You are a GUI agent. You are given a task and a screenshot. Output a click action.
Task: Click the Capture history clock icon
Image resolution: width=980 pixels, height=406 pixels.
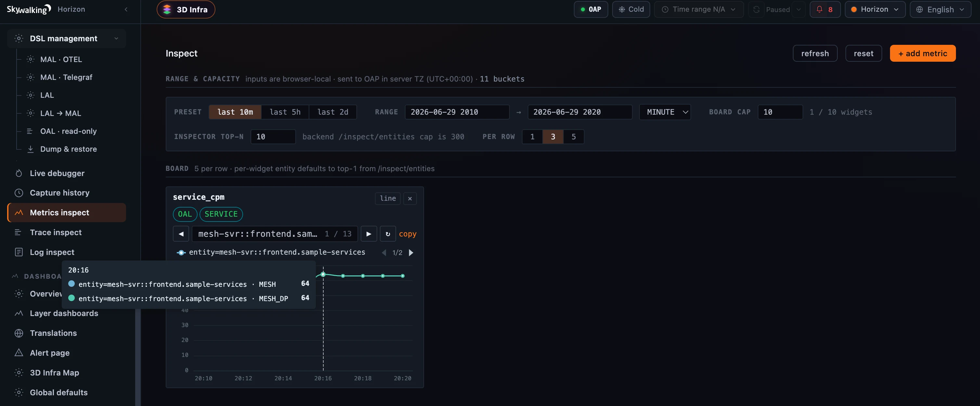click(19, 193)
